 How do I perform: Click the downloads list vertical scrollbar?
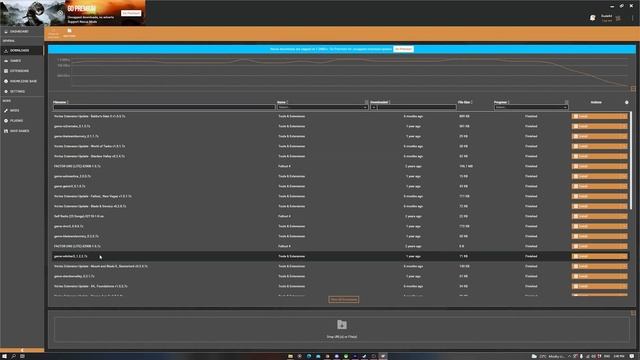[631, 159]
